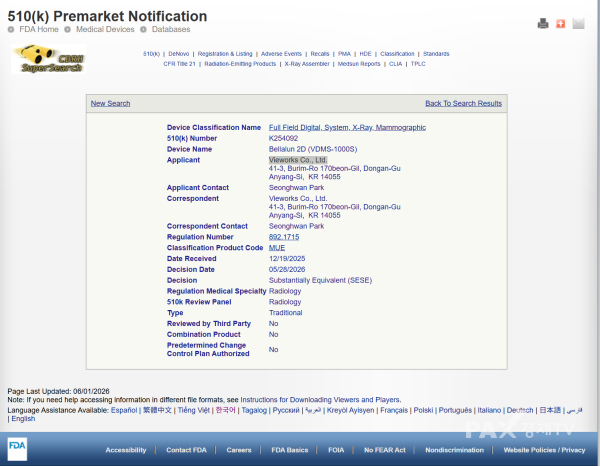
Task: Click date received 12/19/2025
Action: (x=287, y=259)
